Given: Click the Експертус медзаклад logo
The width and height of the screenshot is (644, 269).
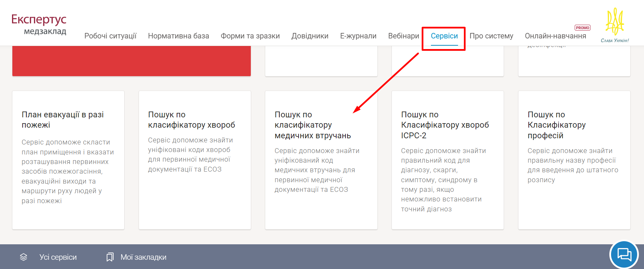Looking at the screenshot, I should coord(39,24).
